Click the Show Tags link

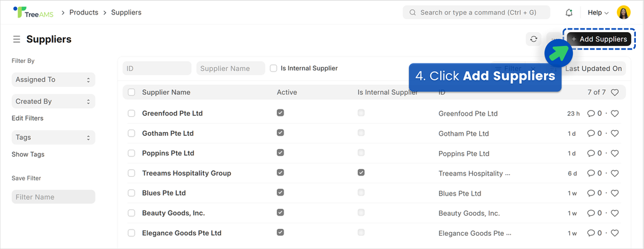(28, 155)
